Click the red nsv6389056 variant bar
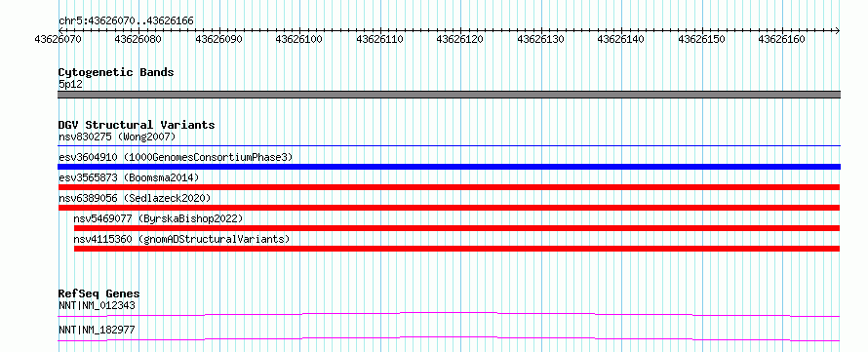This screenshot has width=868, height=352. [449, 208]
